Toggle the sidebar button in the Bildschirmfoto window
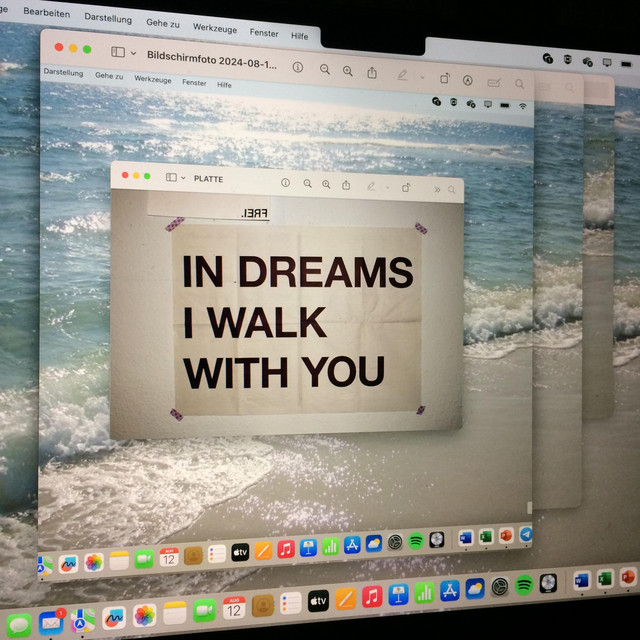The height and width of the screenshot is (640, 640). pyautogui.click(x=118, y=52)
